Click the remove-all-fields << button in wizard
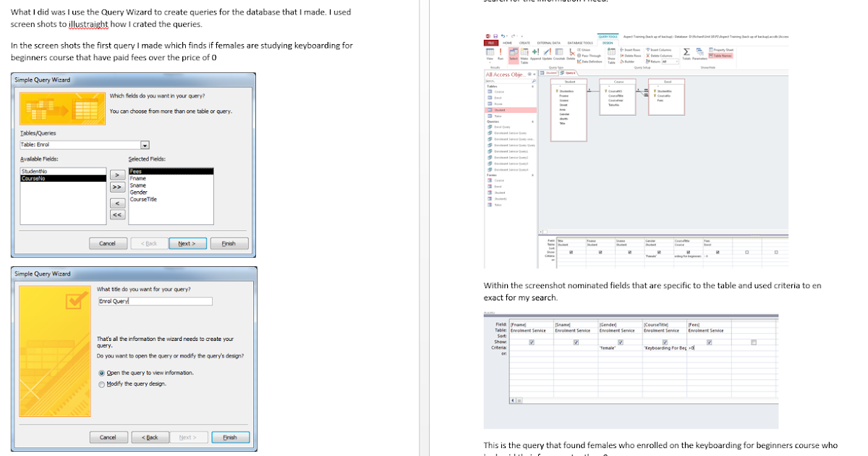Viewport: 868px width, 456px height. 117,214
